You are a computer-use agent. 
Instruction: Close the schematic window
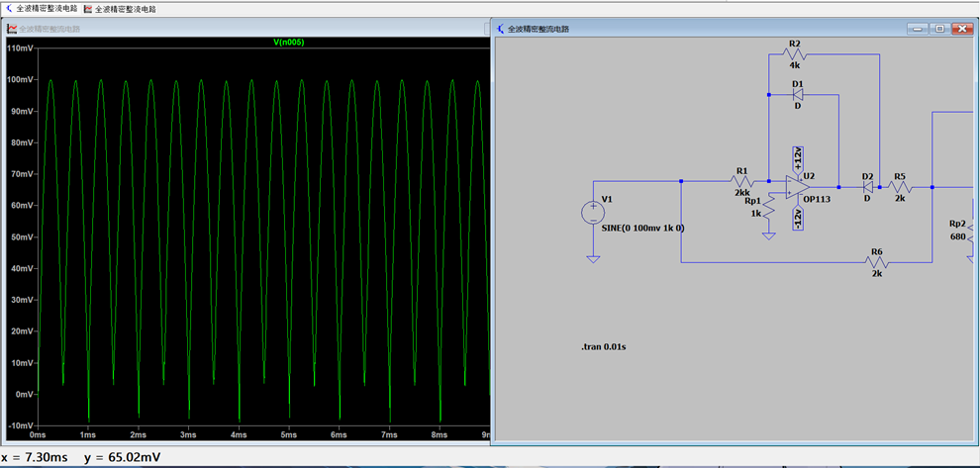point(961,29)
